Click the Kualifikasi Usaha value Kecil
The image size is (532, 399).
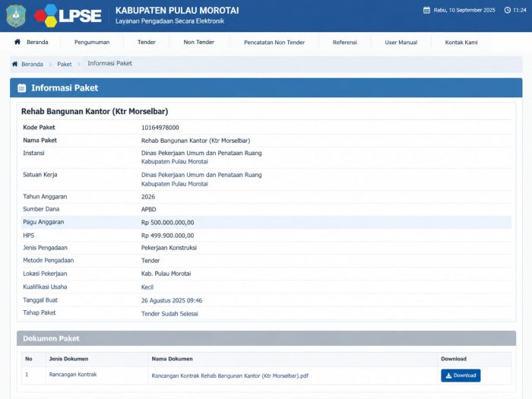[147, 287]
